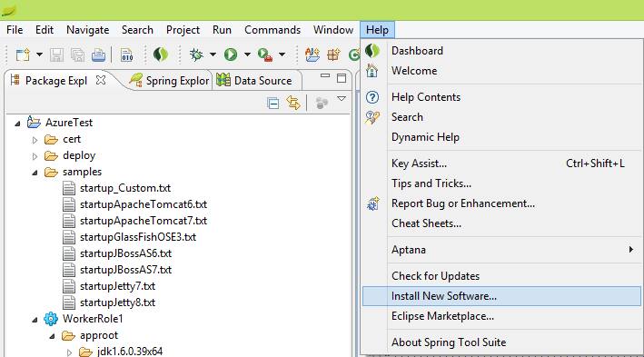Viewport: 644px width, 357px height.
Task: Select startupJBossAS7.txt file
Action: tap(125, 270)
